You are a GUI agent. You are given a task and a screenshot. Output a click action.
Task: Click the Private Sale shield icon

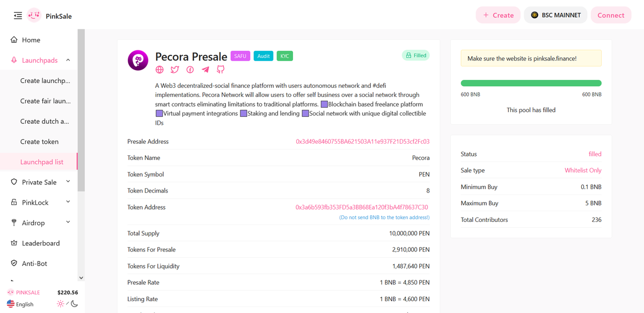pyautogui.click(x=14, y=182)
